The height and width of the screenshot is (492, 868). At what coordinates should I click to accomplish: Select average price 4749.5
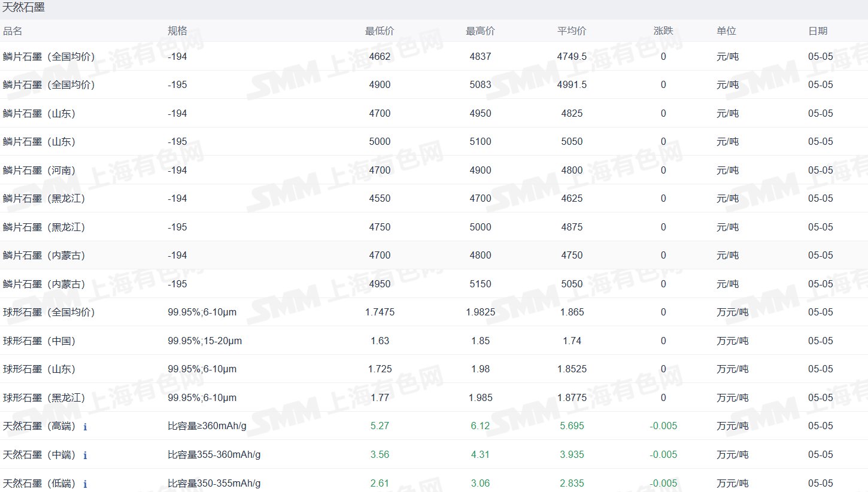tap(572, 56)
